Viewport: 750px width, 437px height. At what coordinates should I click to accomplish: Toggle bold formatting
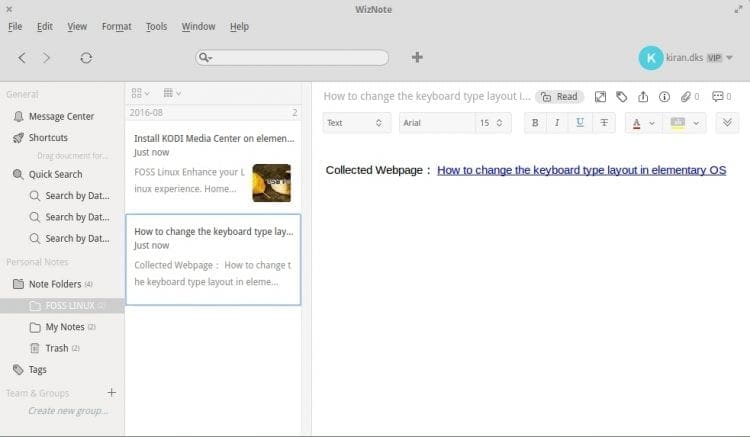click(535, 123)
